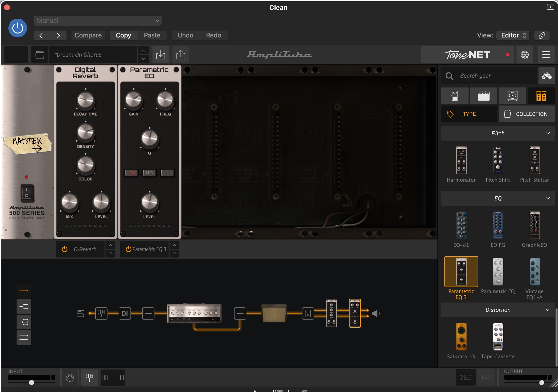Select the amplifier gear category icon
558x392 pixels.
[484, 96]
